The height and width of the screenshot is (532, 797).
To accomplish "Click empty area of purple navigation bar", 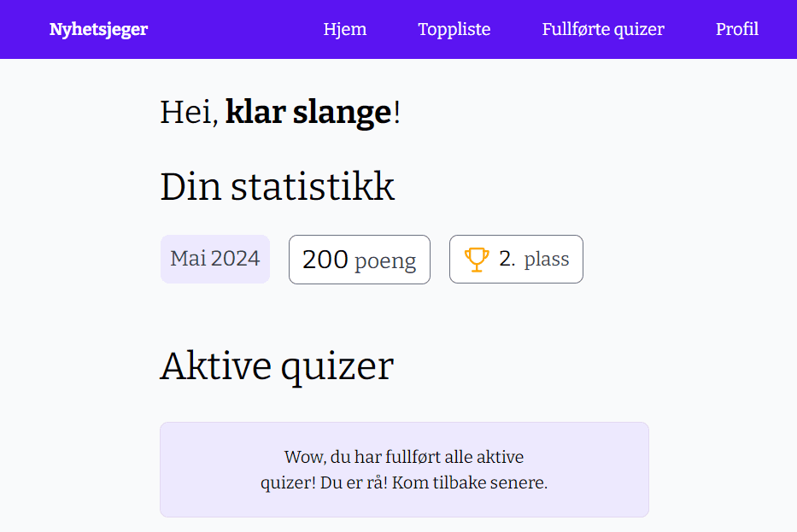I will coord(231,29).
